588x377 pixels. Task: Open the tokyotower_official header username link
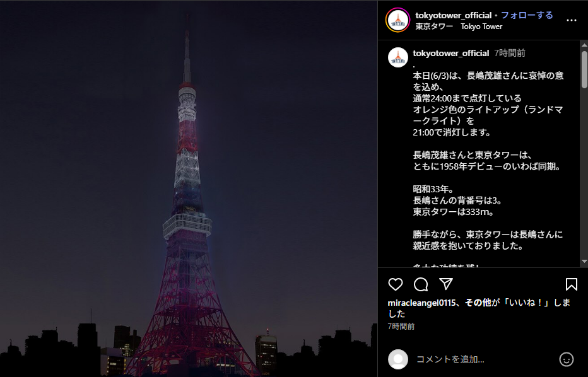tap(454, 15)
